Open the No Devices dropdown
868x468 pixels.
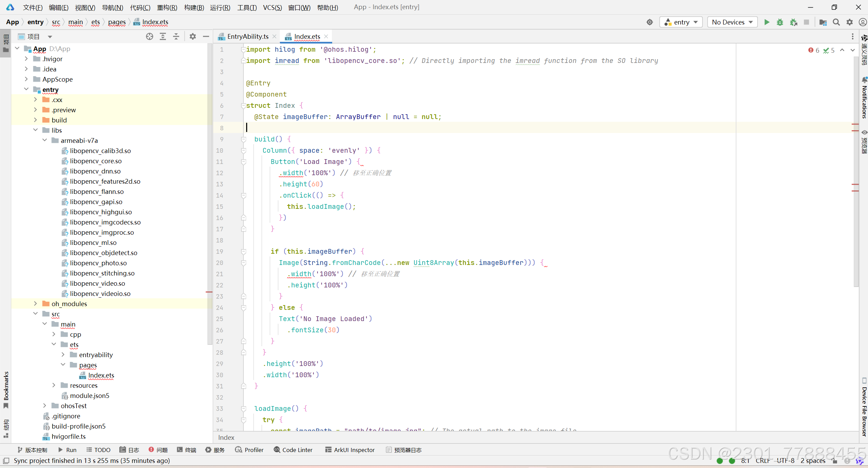click(x=732, y=22)
